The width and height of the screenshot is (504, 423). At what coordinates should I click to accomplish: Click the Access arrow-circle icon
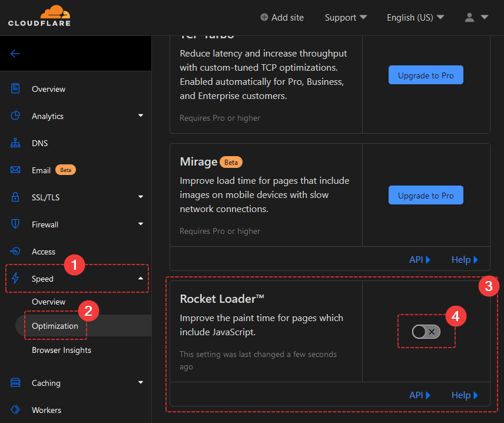point(15,251)
